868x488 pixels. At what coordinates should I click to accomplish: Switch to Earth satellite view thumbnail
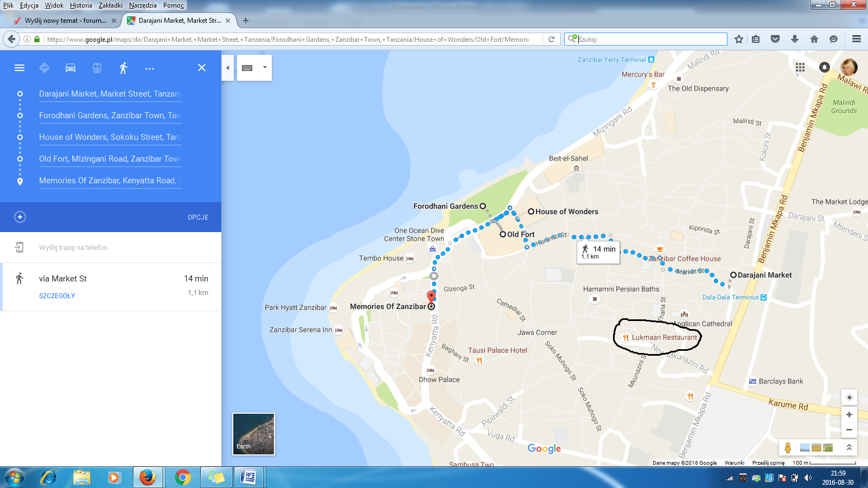[x=253, y=434]
